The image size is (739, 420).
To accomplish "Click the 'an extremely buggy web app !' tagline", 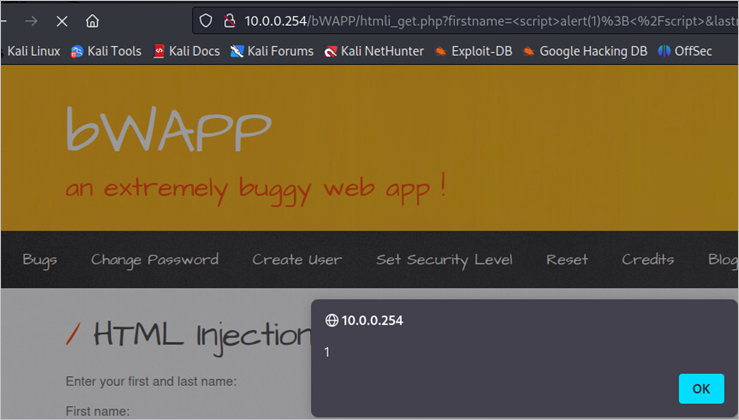I will pos(256,189).
